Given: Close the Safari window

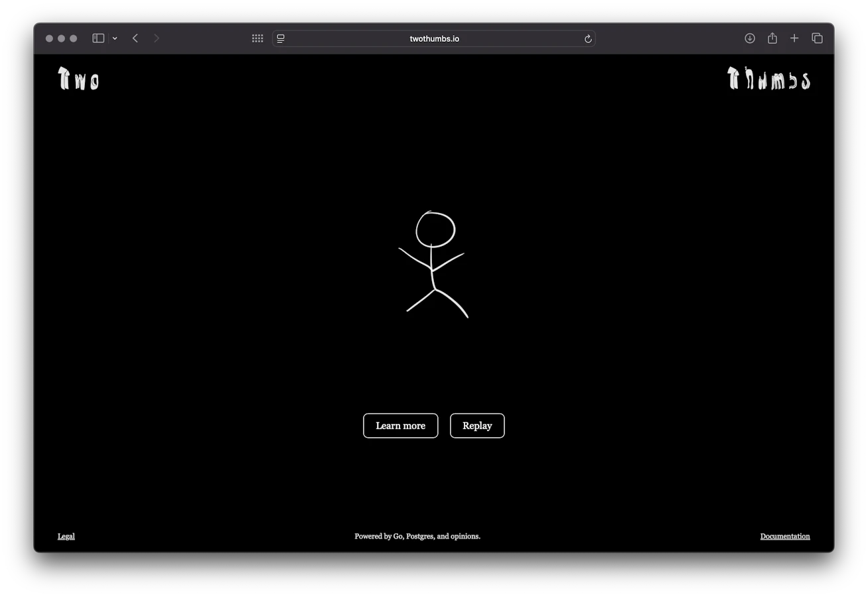Looking at the screenshot, I should pos(49,38).
